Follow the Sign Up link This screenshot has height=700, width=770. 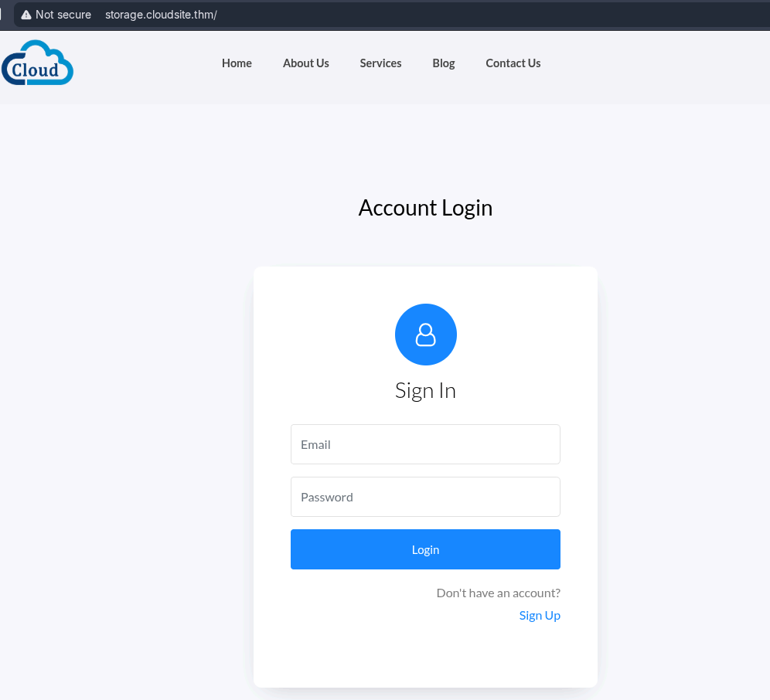540,615
